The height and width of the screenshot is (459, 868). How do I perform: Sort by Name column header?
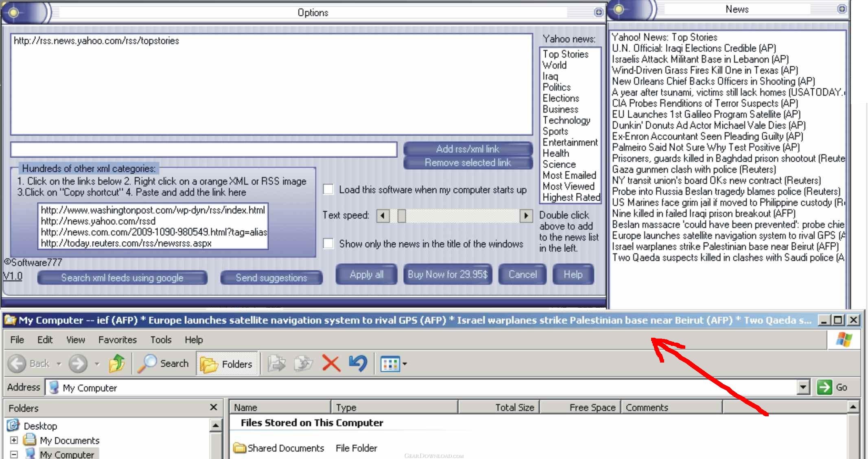(x=280, y=407)
